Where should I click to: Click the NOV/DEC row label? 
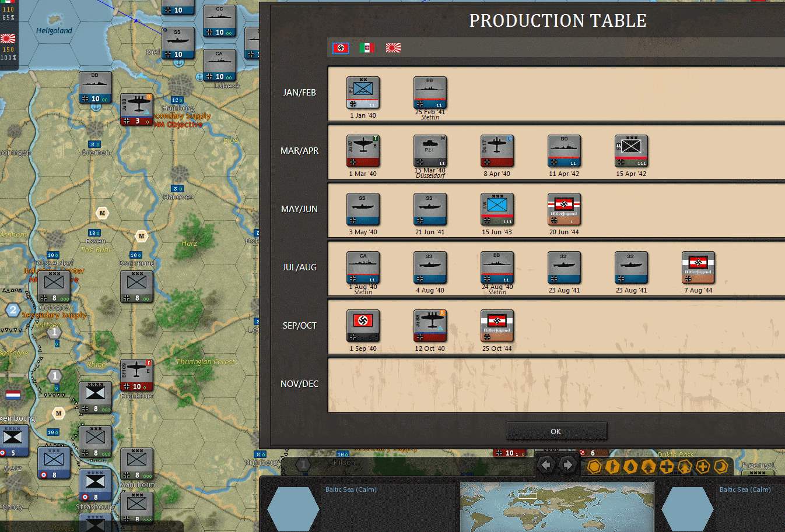click(299, 384)
